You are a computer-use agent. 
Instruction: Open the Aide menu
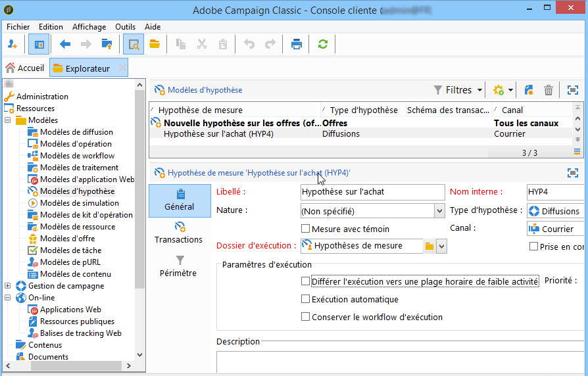click(153, 27)
